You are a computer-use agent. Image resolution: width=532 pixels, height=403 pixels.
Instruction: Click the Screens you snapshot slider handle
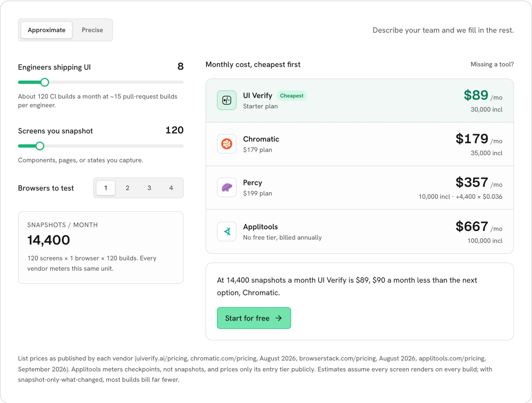click(40, 146)
